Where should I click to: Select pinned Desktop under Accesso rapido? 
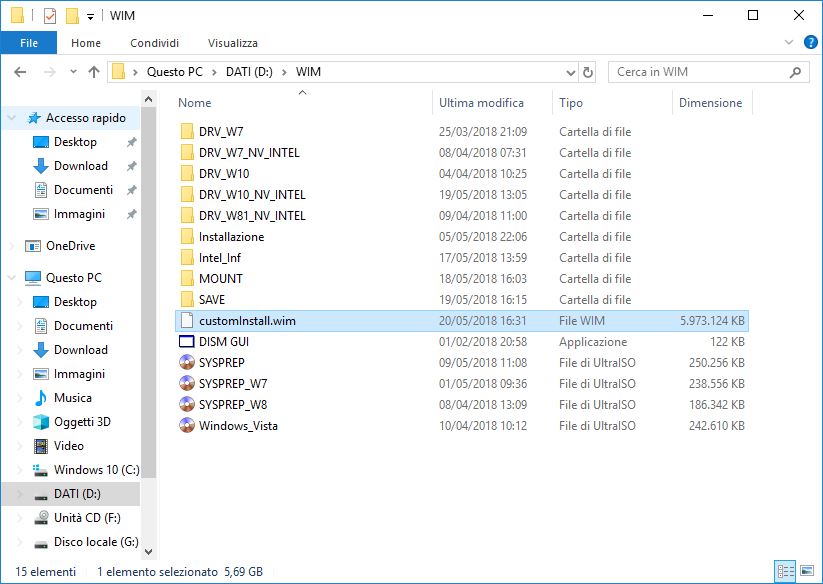pos(75,142)
